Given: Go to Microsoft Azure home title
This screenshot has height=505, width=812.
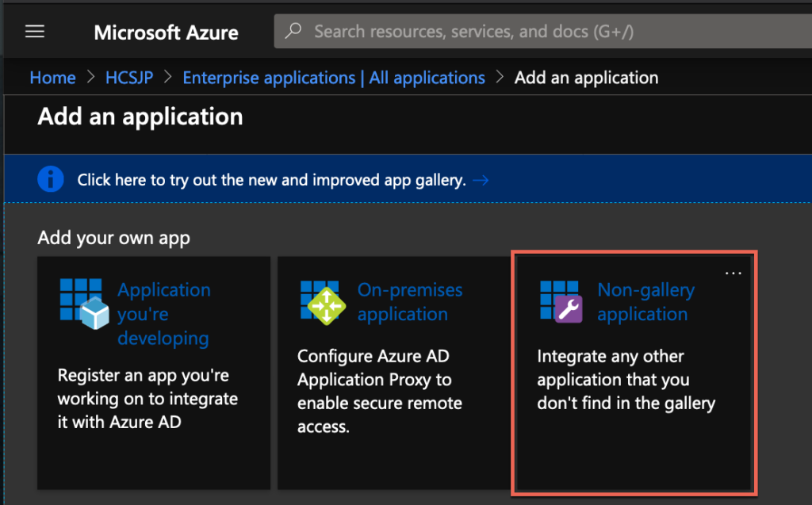Looking at the screenshot, I should click(x=167, y=33).
